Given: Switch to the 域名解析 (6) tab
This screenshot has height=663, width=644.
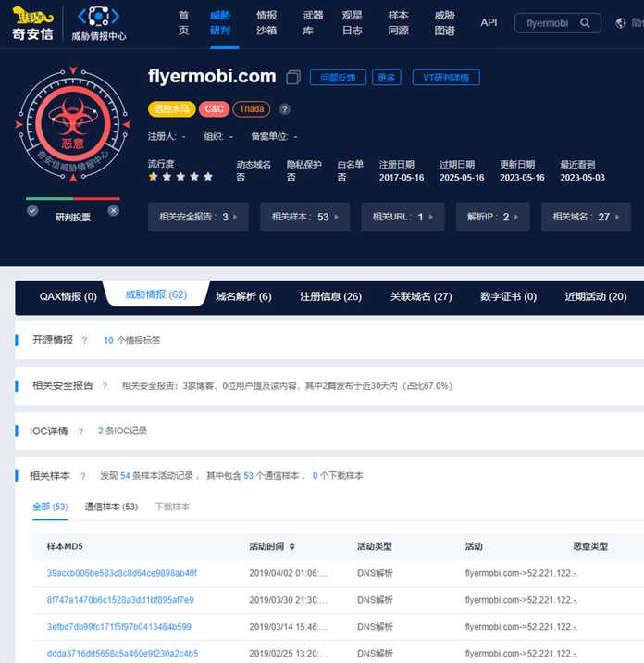Looking at the screenshot, I should [243, 297].
